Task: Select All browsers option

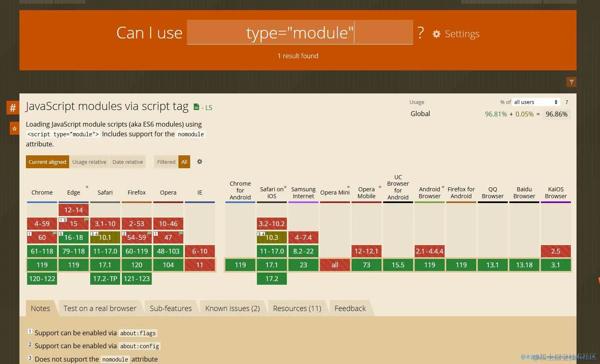Action: 184,162
